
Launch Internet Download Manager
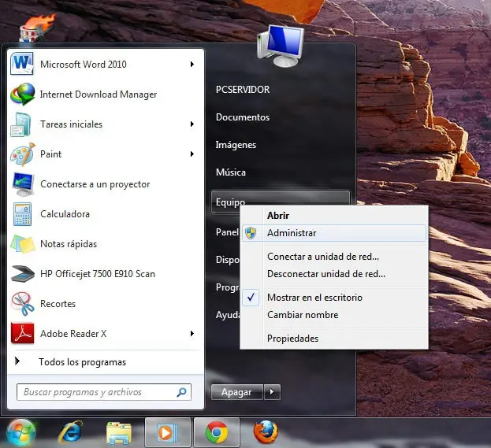click(98, 94)
